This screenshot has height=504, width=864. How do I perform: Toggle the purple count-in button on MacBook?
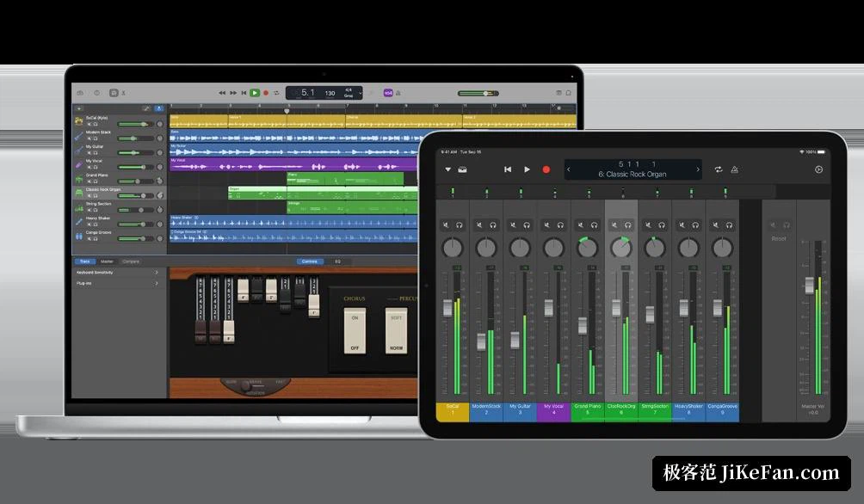pos(388,93)
